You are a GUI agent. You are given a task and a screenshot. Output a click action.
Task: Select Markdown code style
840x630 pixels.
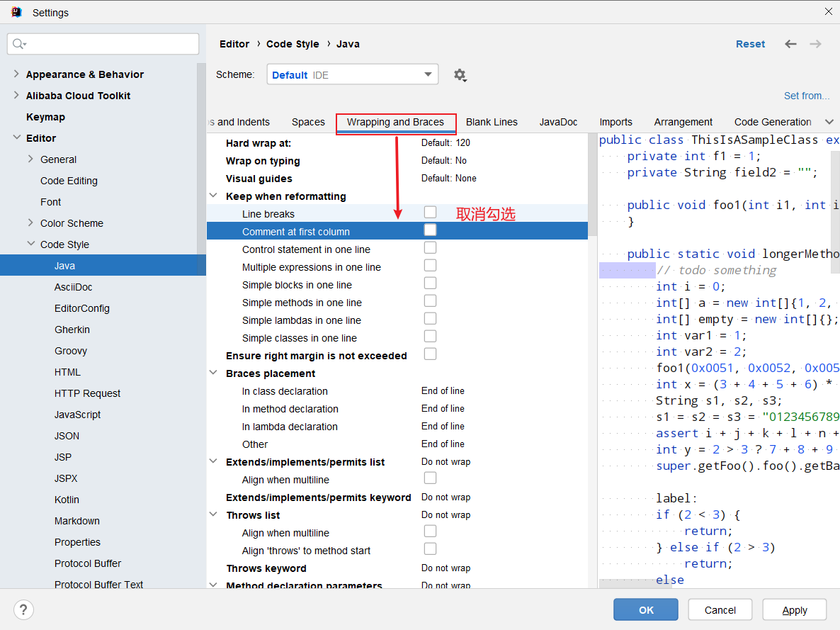[x=77, y=521]
